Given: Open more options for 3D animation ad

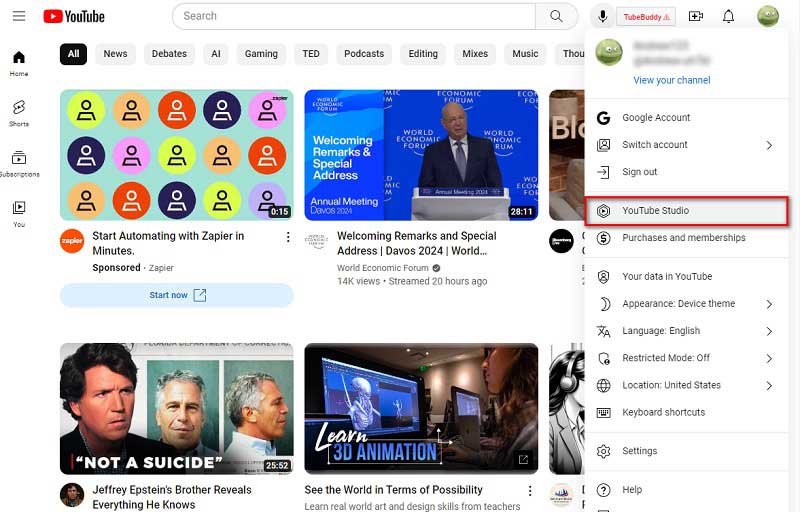Looking at the screenshot, I should [x=530, y=491].
